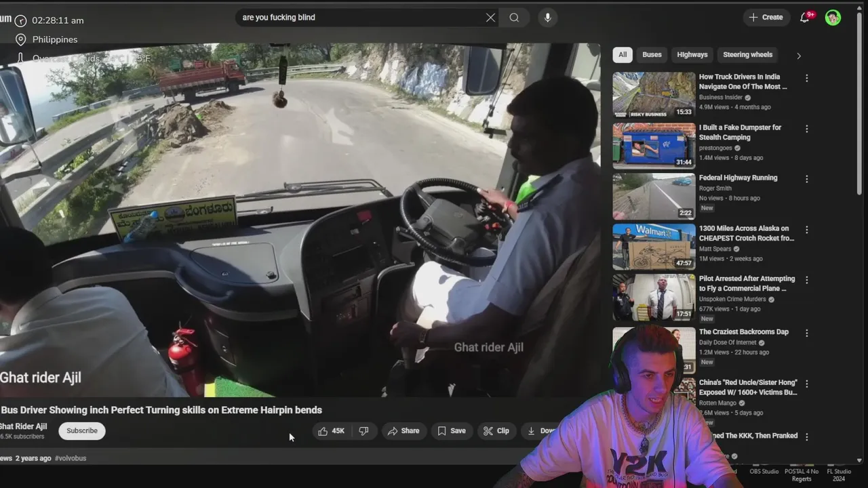
Task: Open options for Fake Dumpster video
Action: 806,129
